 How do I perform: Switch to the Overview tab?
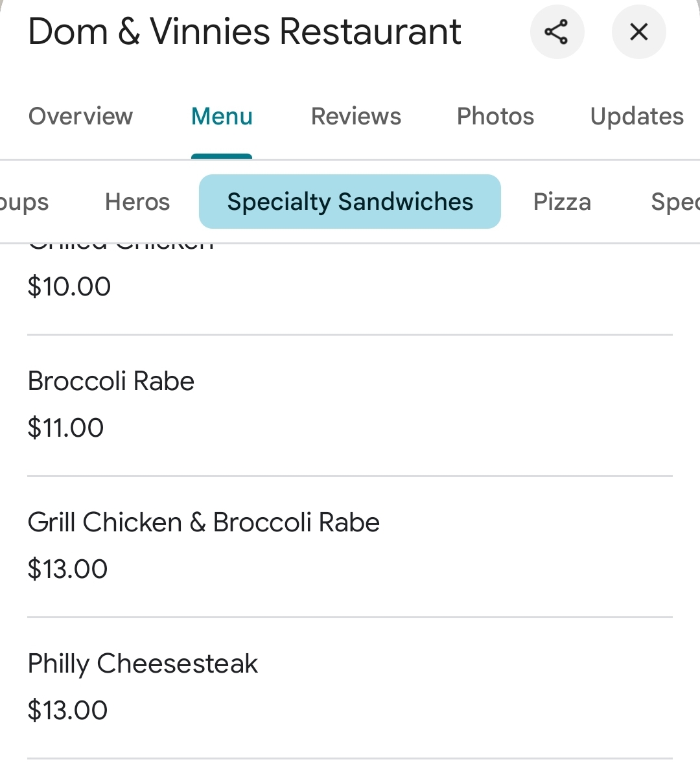(80, 117)
